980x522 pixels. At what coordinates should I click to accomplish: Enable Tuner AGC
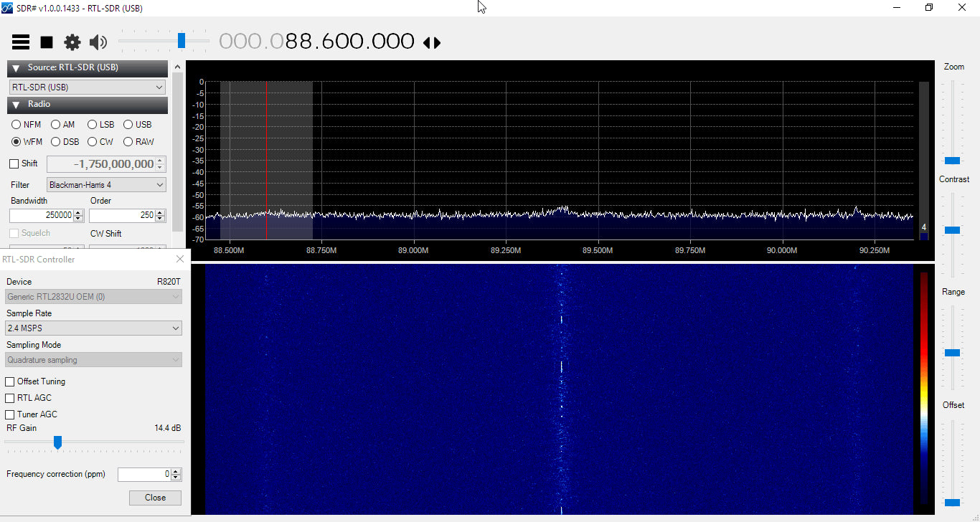10,414
